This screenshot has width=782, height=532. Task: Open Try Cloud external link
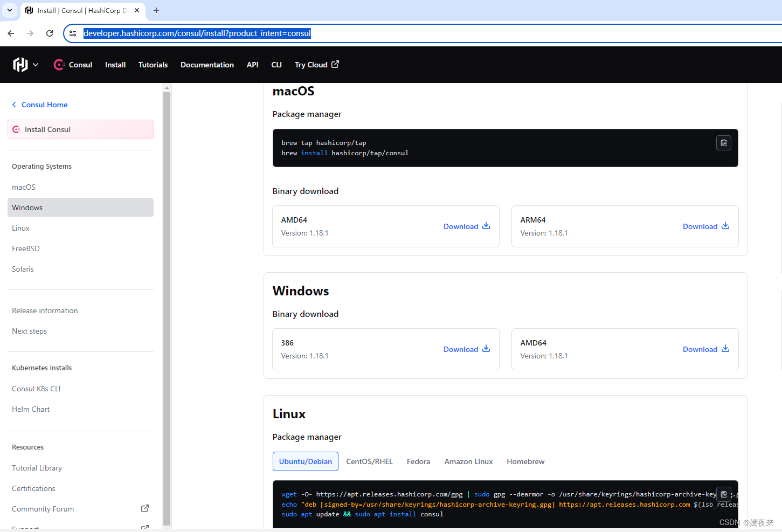tap(317, 65)
